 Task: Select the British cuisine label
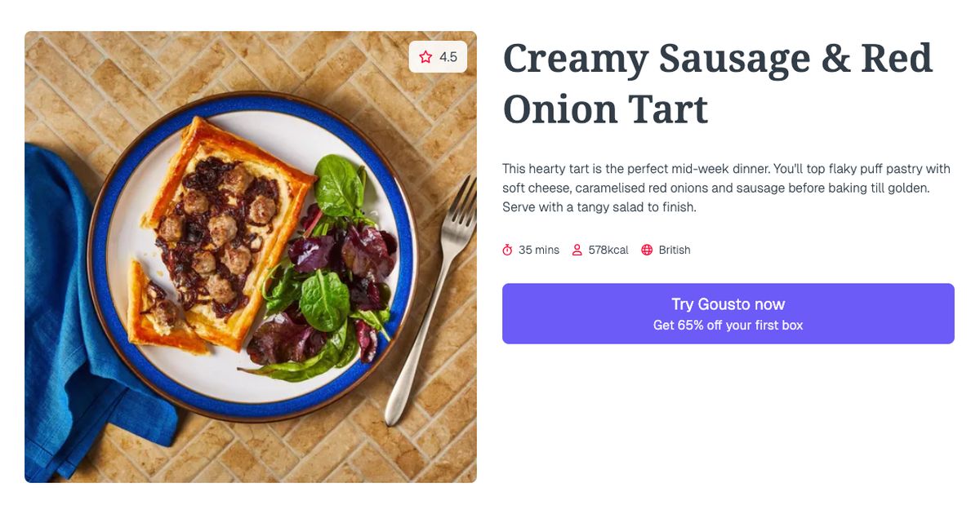coord(673,250)
